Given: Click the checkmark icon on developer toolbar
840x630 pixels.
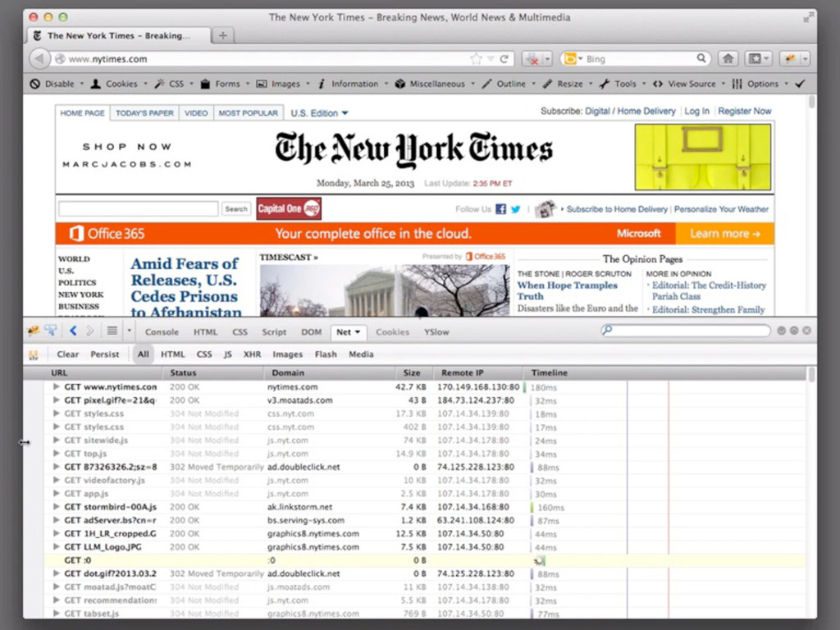Looking at the screenshot, I should point(801,84).
